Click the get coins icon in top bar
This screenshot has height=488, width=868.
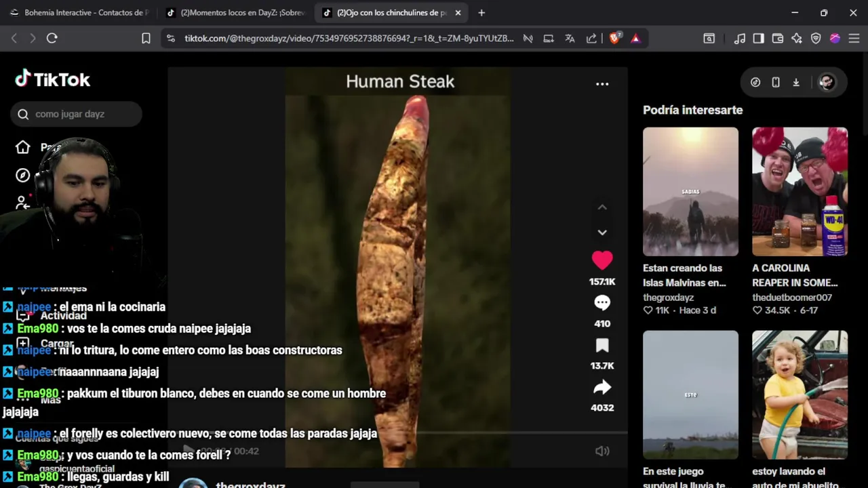coord(755,82)
